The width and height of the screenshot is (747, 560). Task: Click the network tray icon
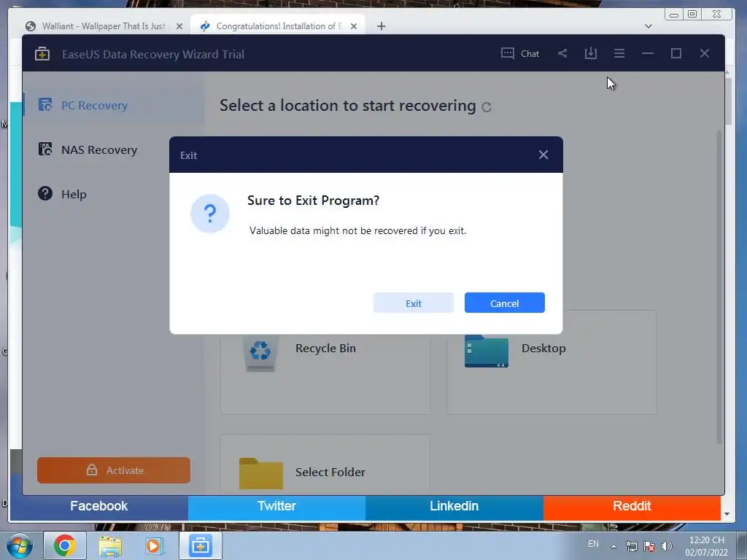631,546
